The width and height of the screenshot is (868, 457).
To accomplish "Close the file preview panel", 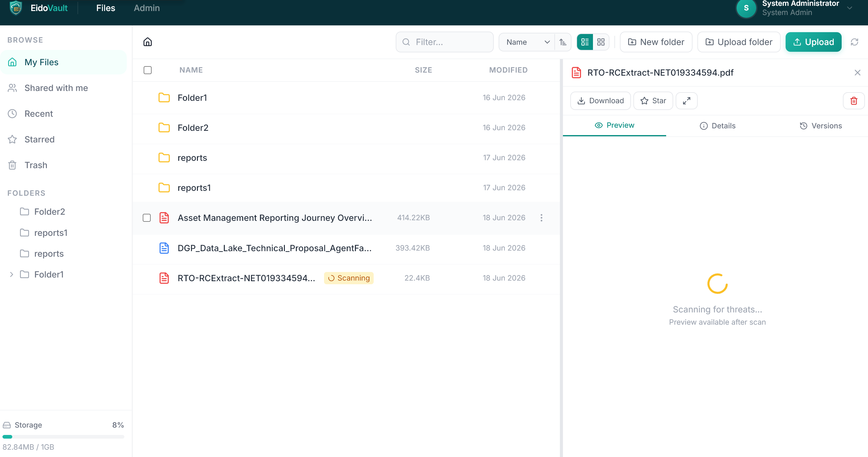I will 858,73.
